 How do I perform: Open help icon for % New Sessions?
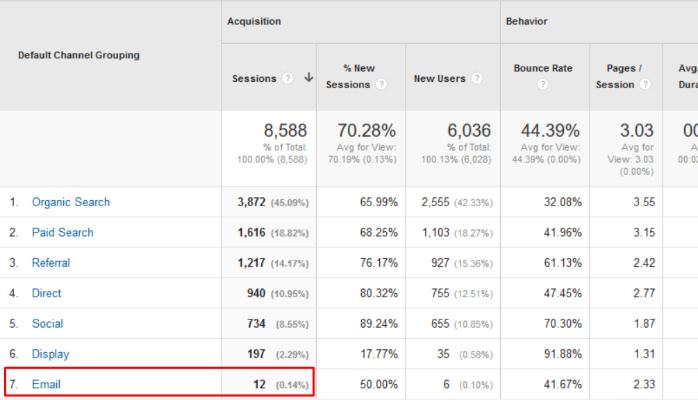point(381,85)
